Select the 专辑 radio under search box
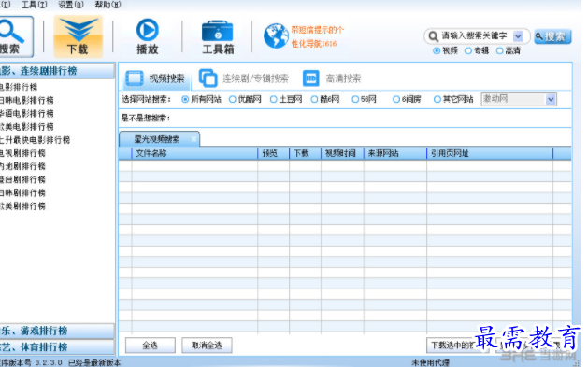The image size is (588, 367). [468, 50]
